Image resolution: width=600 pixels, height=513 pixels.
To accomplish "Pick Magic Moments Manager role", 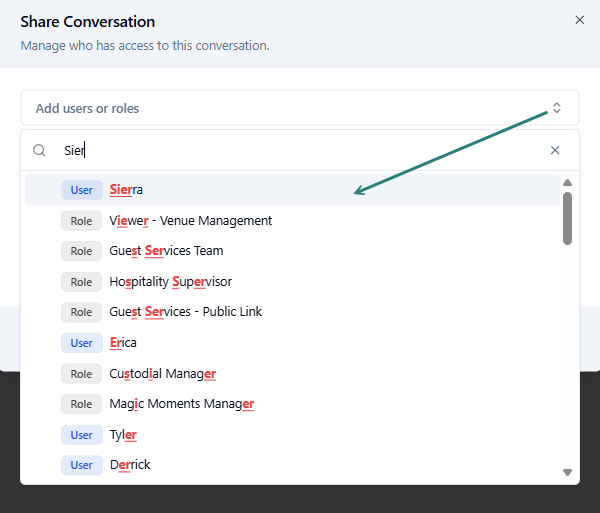I will point(181,404).
